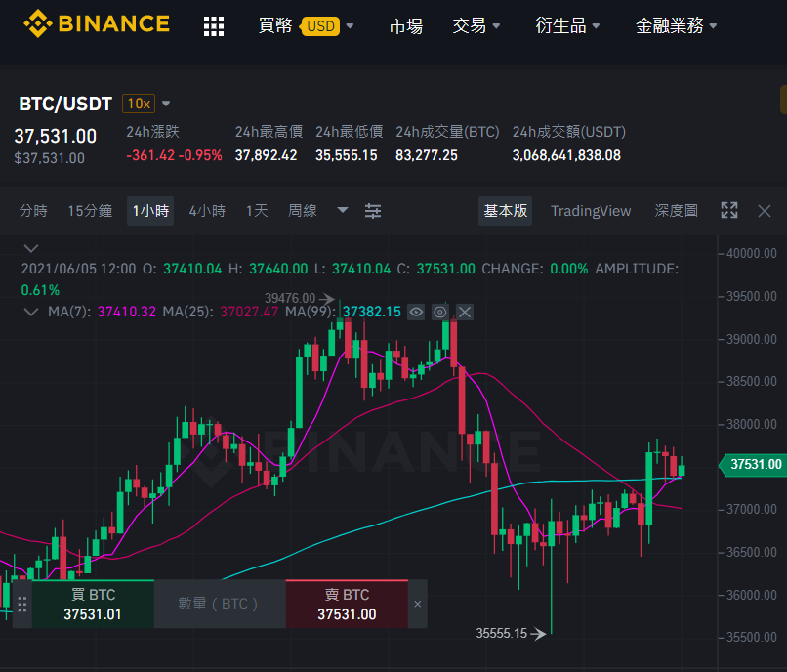Close the quick order panel
The width and height of the screenshot is (787, 672).
(x=418, y=604)
